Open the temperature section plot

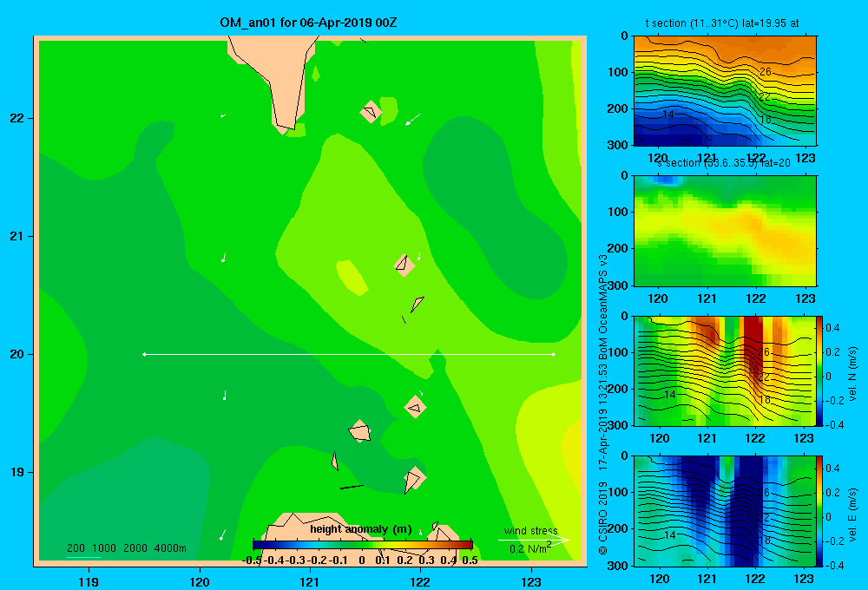point(725,91)
